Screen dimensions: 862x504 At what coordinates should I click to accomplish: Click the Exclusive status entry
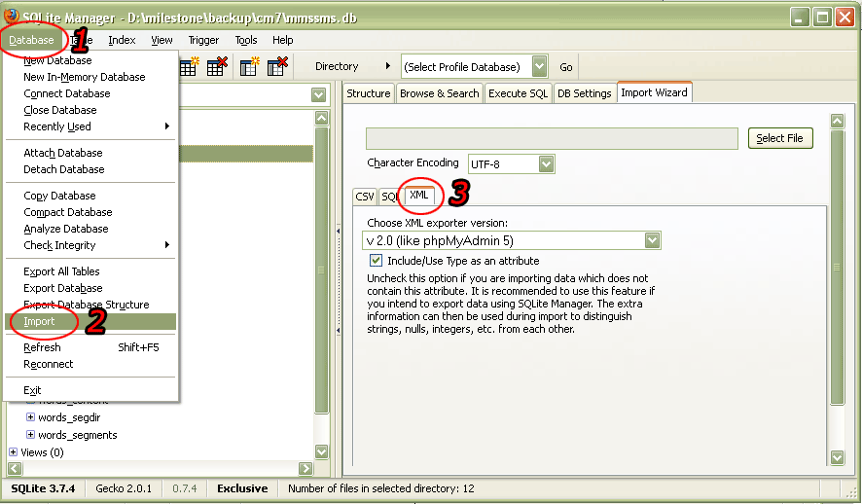click(x=242, y=488)
